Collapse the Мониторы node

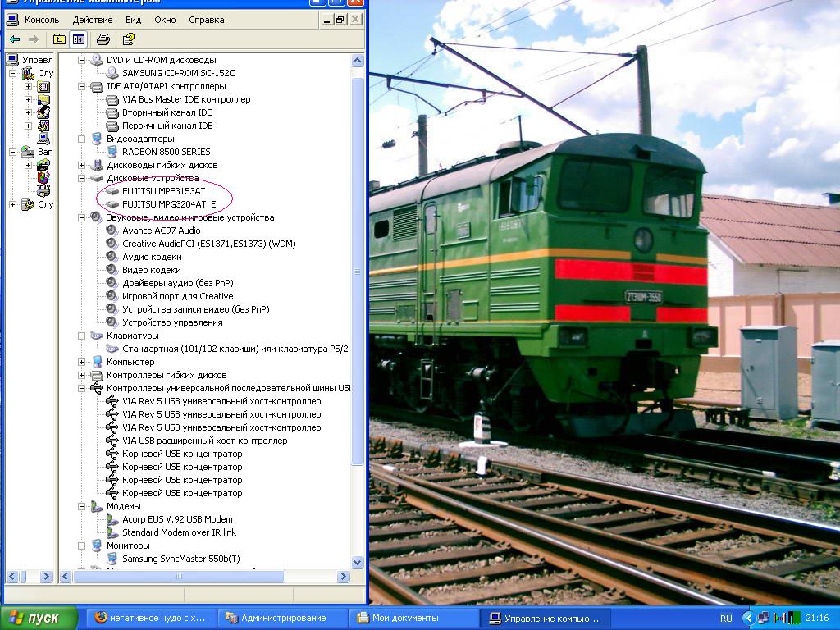tap(81, 546)
